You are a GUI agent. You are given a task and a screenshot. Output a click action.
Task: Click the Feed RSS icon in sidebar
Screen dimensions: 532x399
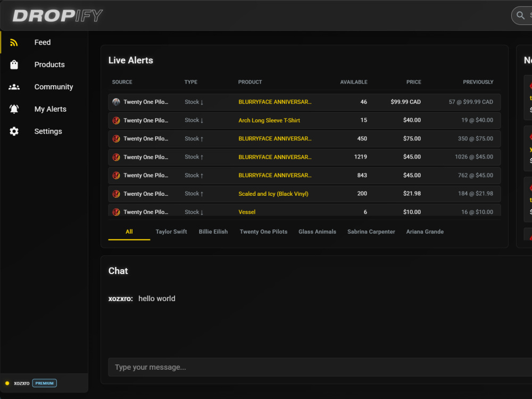(x=14, y=43)
